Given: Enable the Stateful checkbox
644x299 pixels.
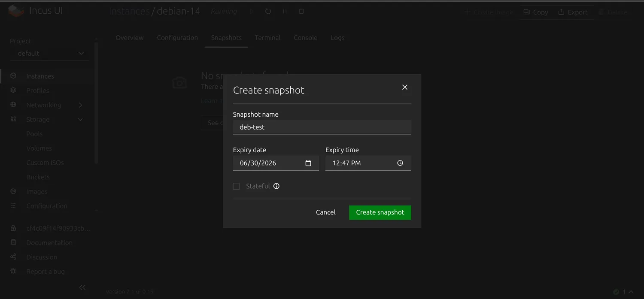Looking at the screenshot, I should [x=236, y=186].
